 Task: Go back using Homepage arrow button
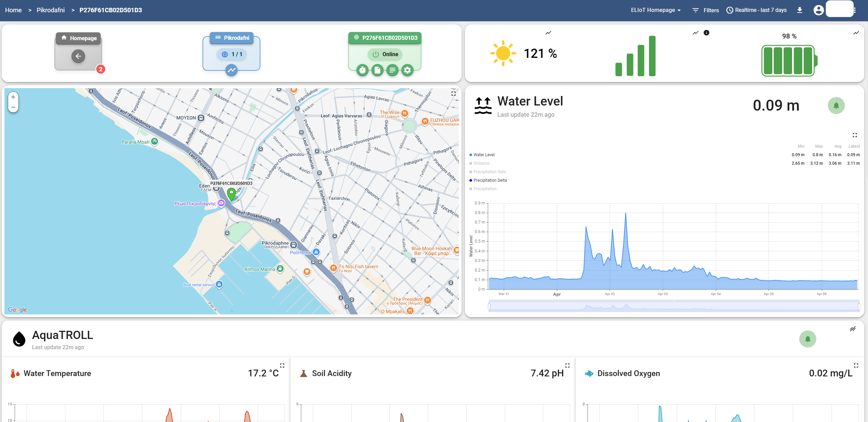coord(78,56)
